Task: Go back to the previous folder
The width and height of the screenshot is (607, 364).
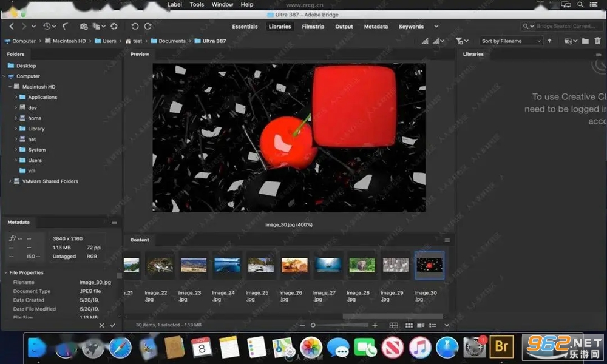Action: (12, 26)
